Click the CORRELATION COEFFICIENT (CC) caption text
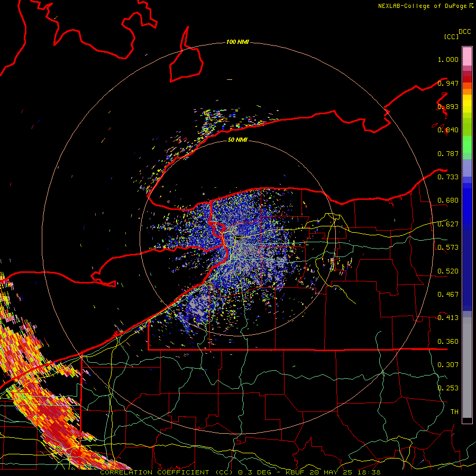This screenshot has width=476, height=476. pyautogui.click(x=167, y=472)
